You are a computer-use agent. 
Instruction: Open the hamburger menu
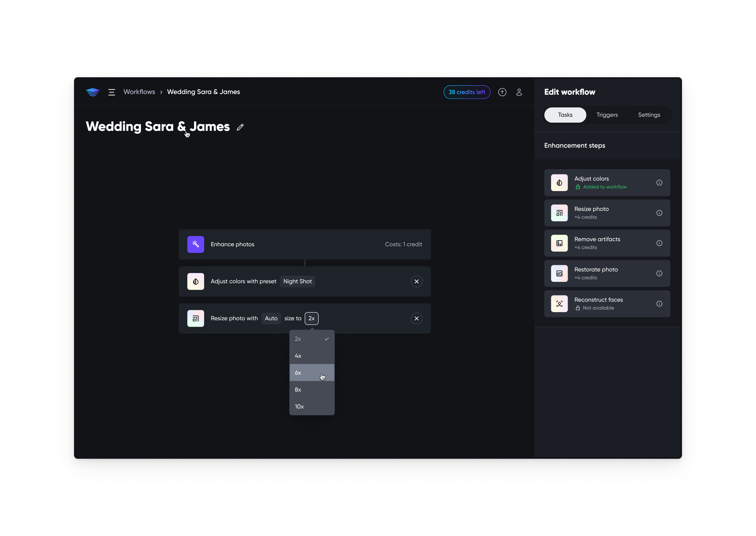pyautogui.click(x=112, y=92)
